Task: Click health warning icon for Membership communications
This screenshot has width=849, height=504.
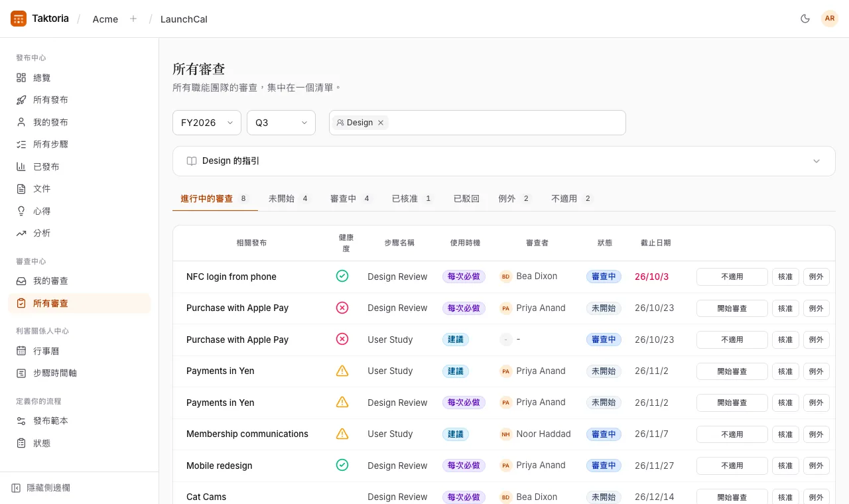Action: coord(342,434)
